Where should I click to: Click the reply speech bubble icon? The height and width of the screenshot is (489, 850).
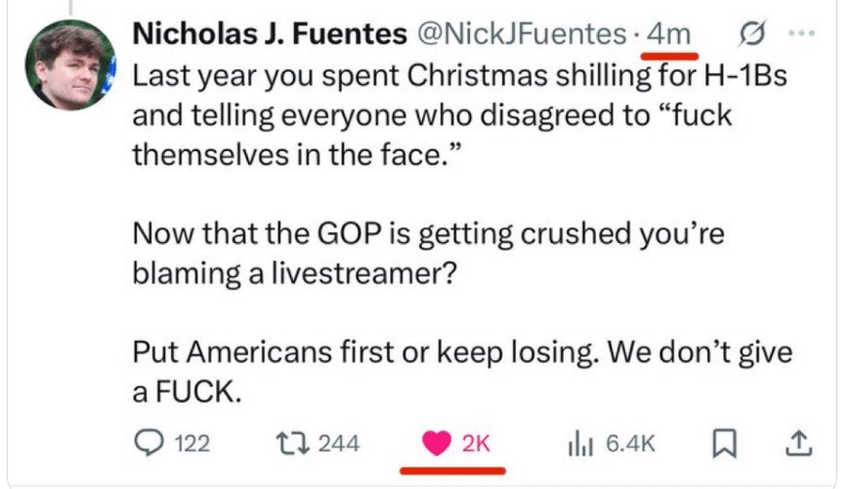(x=146, y=442)
